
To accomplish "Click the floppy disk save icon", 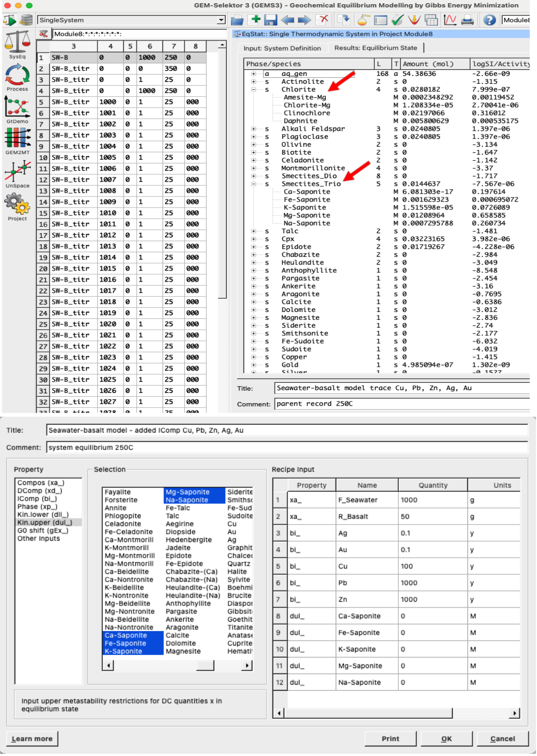I will click(270, 20).
